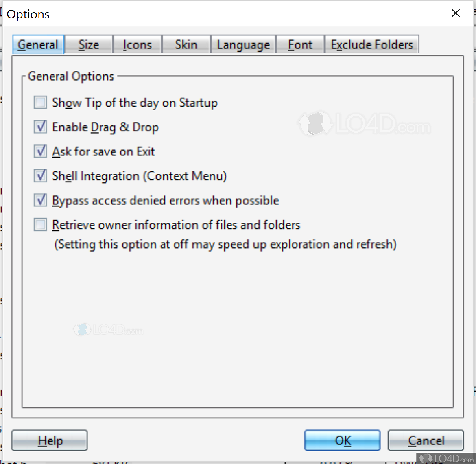
Task: Click the exploration speed note text
Action: [x=225, y=244]
